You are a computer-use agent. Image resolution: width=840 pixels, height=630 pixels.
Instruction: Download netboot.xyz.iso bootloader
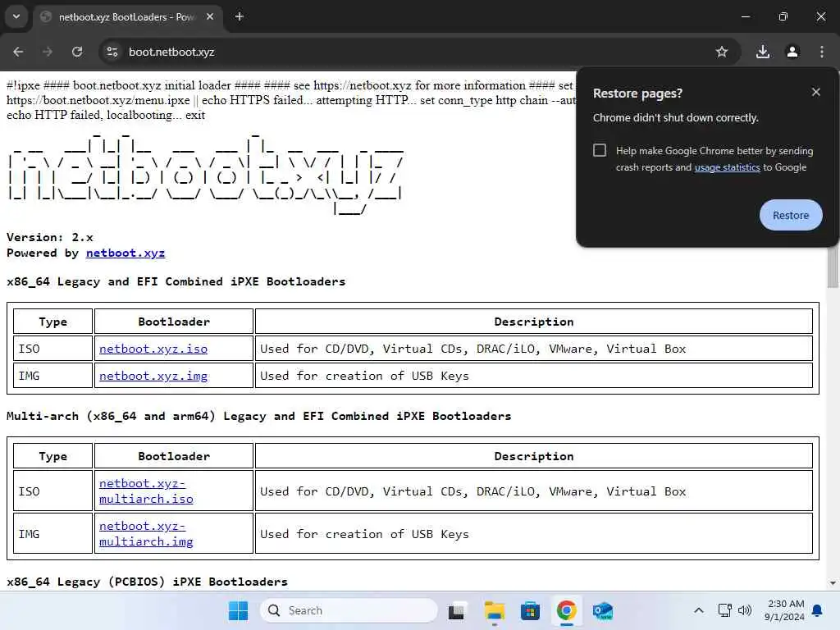[153, 349]
